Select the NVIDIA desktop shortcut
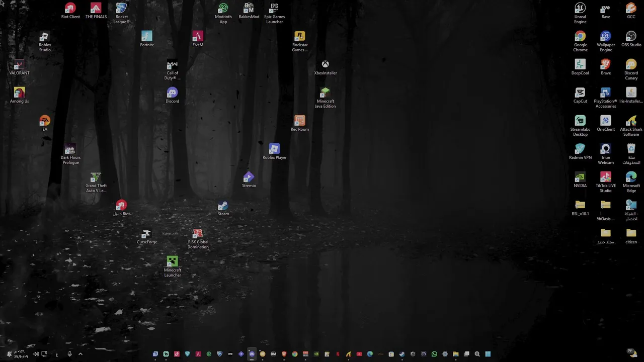This screenshot has height=362, width=644. [580, 180]
